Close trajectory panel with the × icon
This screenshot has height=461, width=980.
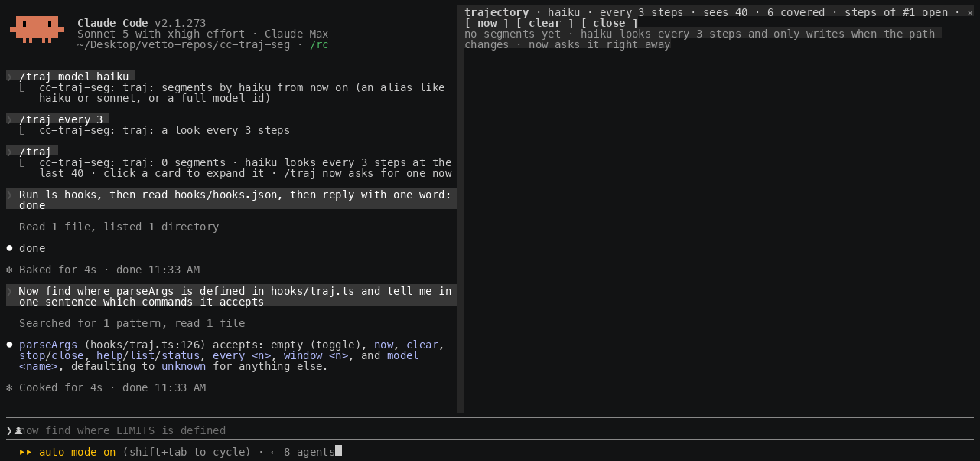pos(970,12)
